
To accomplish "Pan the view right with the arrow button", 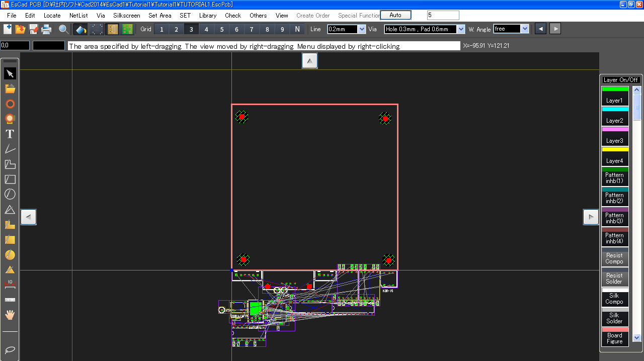I will (x=591, y=217).
